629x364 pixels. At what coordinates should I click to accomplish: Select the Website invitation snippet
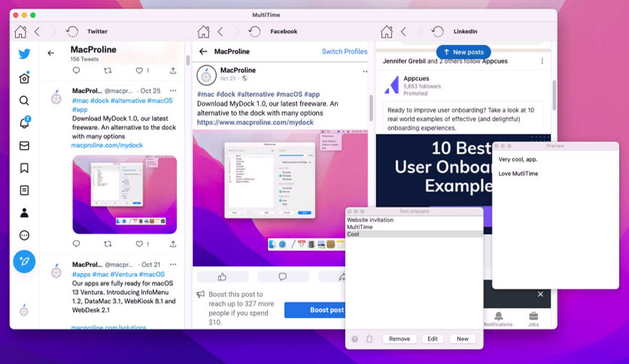tap(414, 220)
